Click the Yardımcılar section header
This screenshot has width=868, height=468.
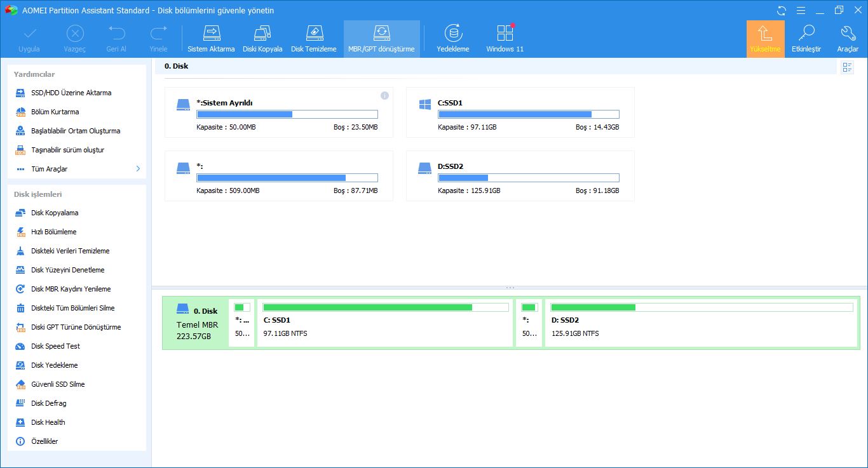click(34, 74)
